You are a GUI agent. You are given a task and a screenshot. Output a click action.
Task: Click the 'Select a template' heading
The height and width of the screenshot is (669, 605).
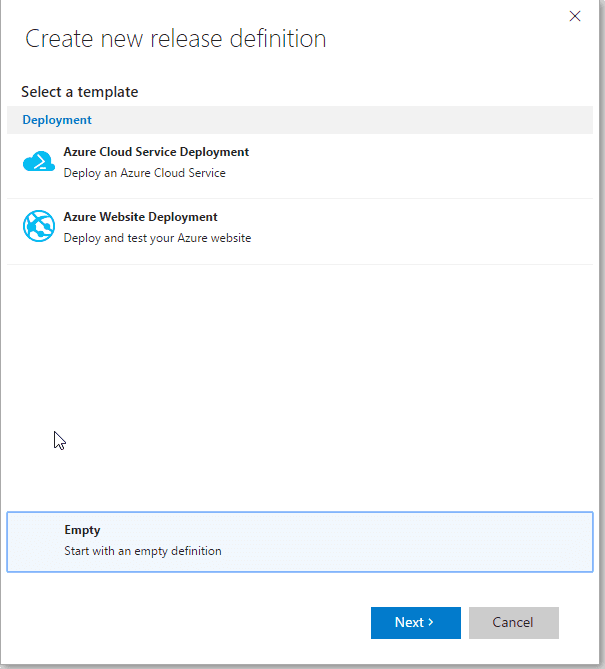[x=80, y=92]
